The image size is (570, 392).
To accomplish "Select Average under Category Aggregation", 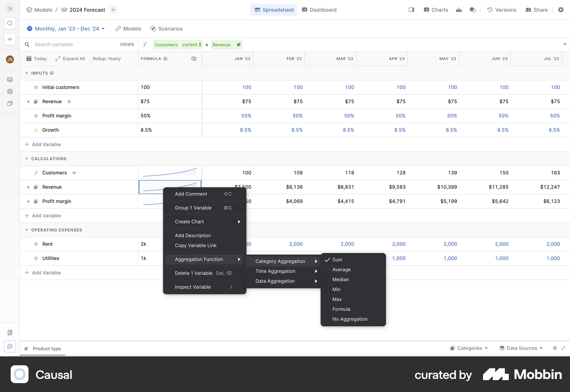I will click(x=341, y=270).
